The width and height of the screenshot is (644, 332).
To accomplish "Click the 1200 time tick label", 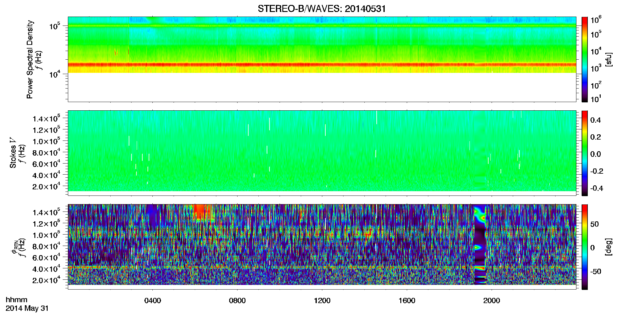I will [x=322, y=300].
